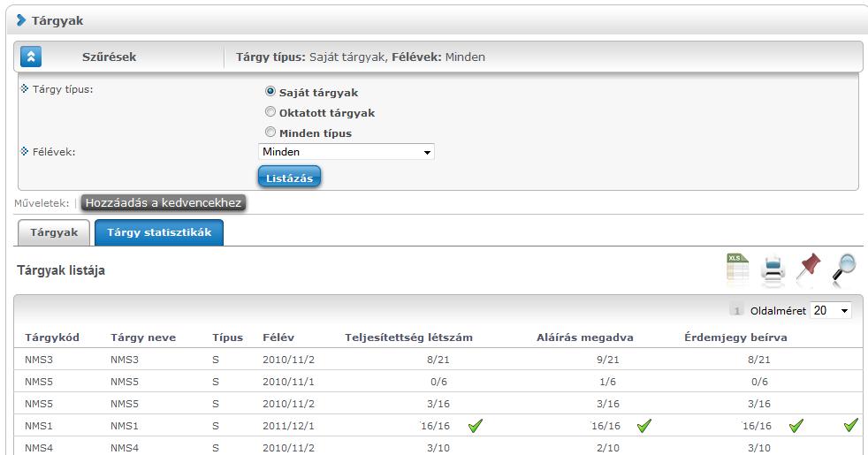Select the Oktatott tárgyak radio button
Screen dimensions: 868x455
click(270, 112)
